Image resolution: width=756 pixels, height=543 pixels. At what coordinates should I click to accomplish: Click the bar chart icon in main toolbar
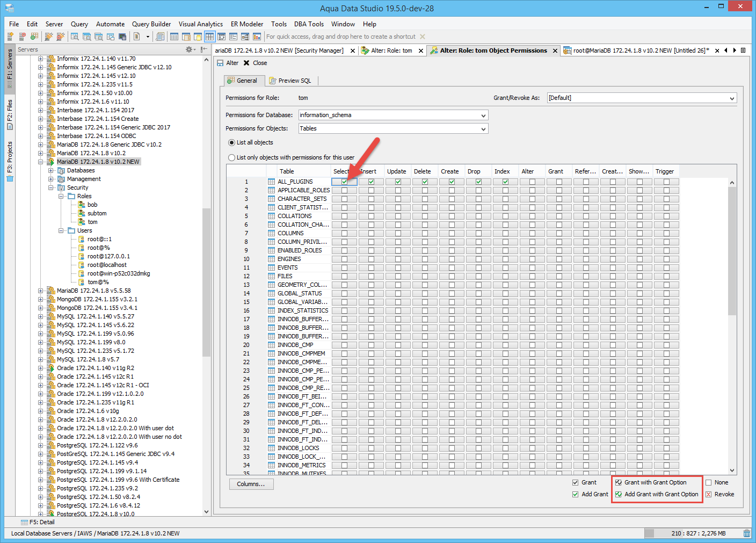[257, 37]
